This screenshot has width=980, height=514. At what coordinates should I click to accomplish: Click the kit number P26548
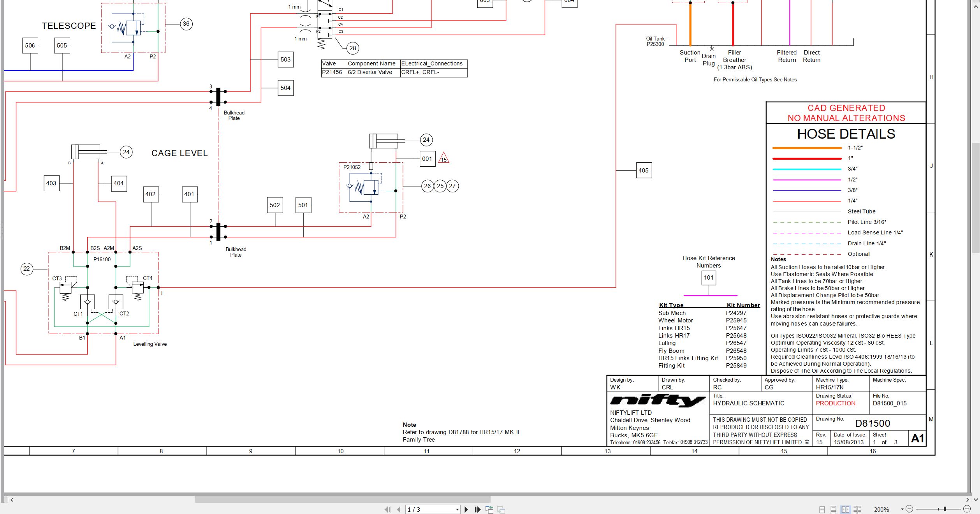[736, 350]
